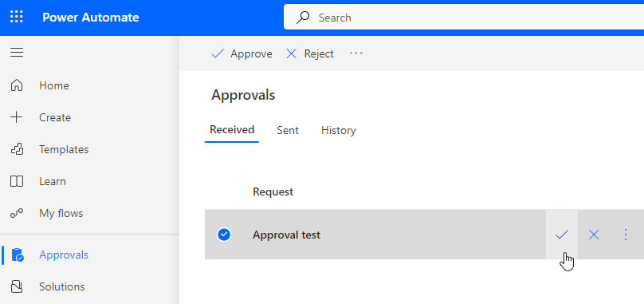
Task: Click the Request column header
Action: [x=273, y=191]
